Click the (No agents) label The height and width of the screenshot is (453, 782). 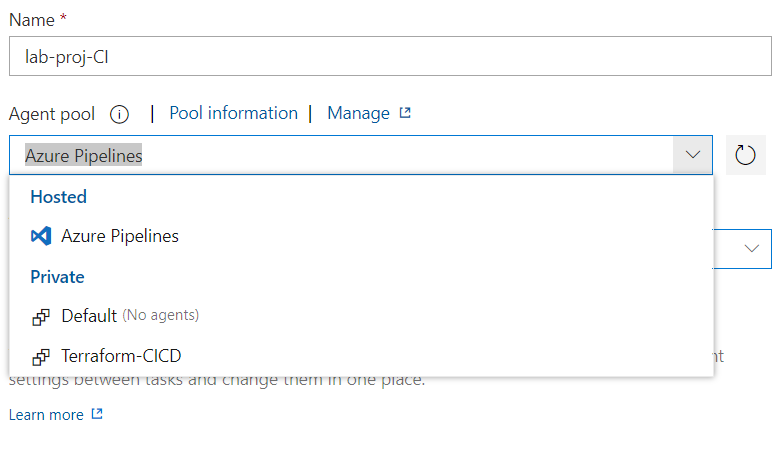tap(161, 315)
